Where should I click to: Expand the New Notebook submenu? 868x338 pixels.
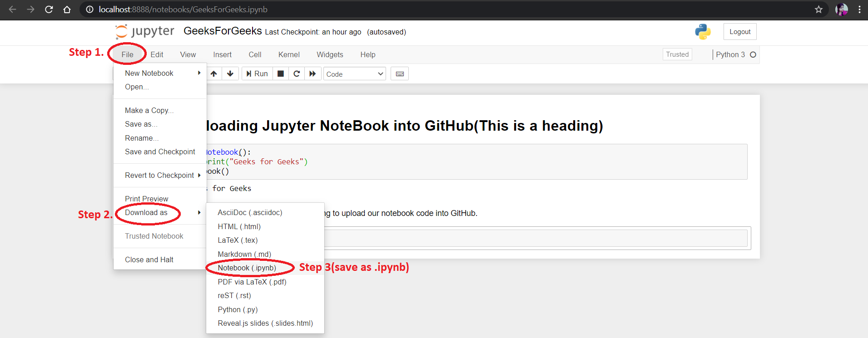(160, 73)
